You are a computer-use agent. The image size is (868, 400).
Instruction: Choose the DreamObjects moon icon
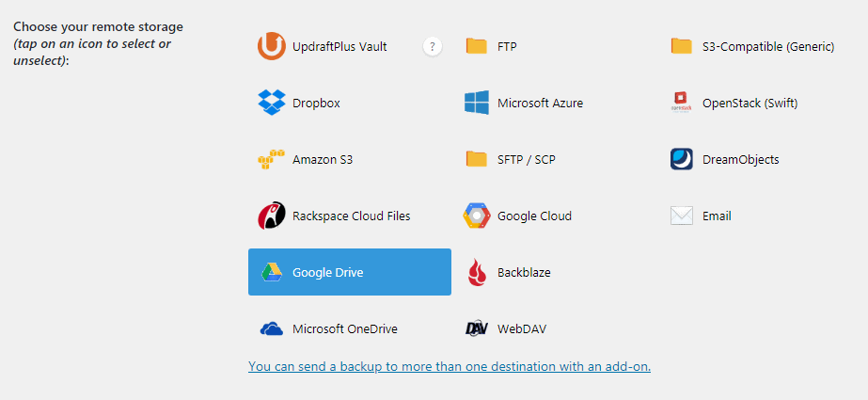[682, 160]
